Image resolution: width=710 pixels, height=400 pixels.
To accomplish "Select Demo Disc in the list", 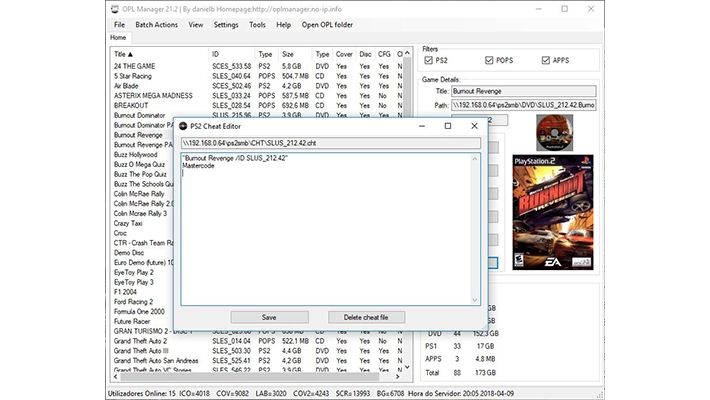I will click(129, 253).
